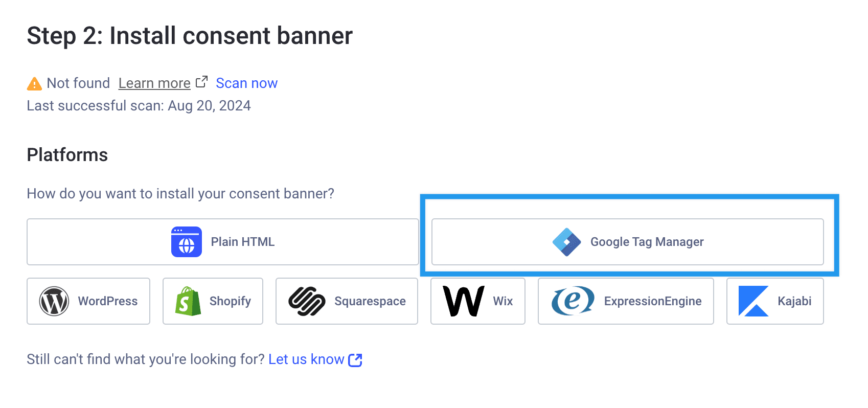Click the green Shopify bag logo
Screen dimensions: 868x408
tap(188, 301)
